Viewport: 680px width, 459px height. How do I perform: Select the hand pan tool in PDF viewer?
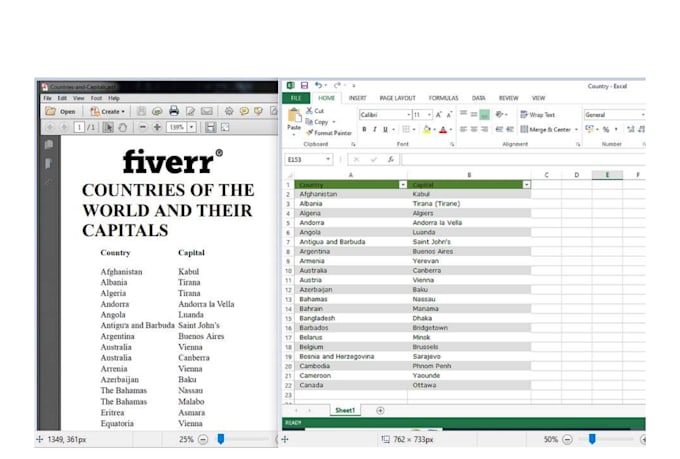click(123, 127)
